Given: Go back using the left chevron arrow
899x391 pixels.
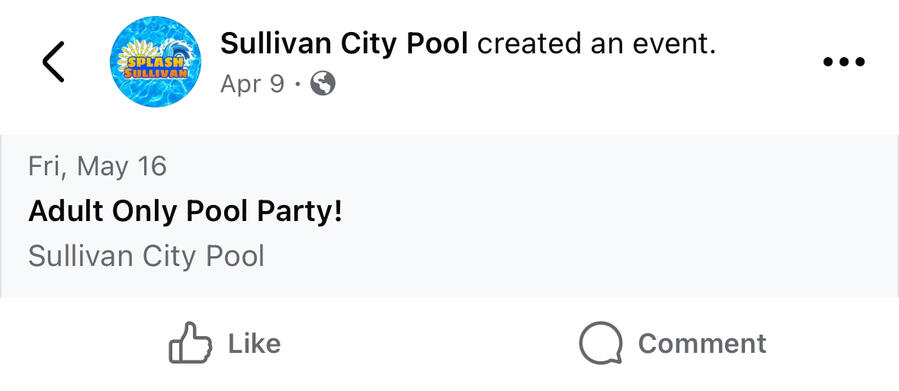Looking at the screenshot, I should pyautogui.click(x=53, y=61).
